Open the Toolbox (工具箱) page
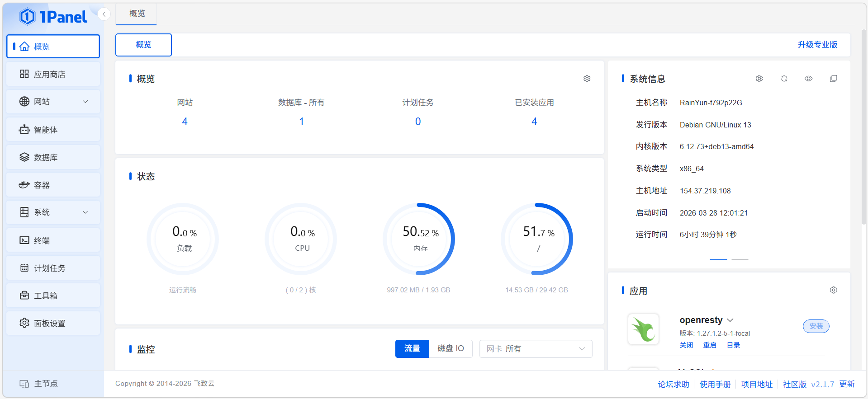The width and height of the screenshot is (868, 399). (x=53, y=296)
